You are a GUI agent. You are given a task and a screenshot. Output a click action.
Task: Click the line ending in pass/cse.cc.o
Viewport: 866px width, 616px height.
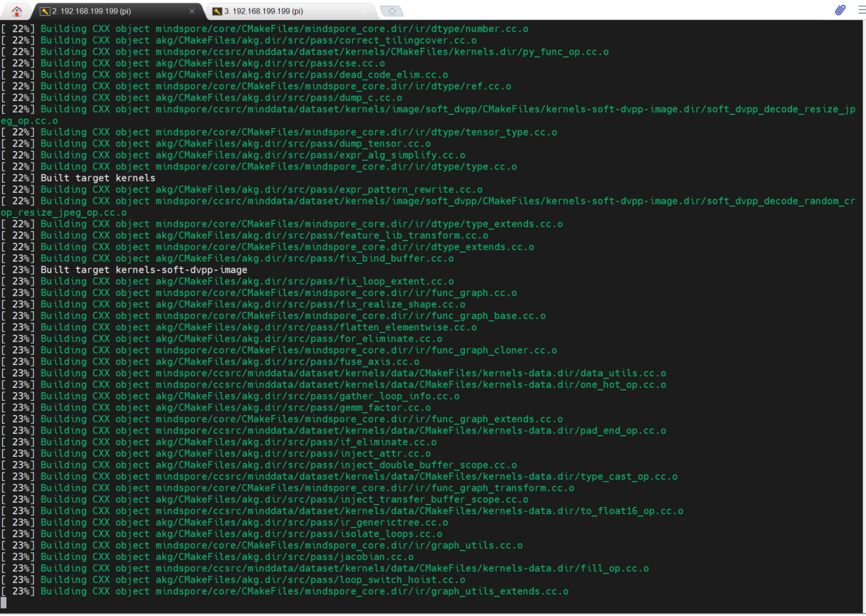[x=192, y=63]
